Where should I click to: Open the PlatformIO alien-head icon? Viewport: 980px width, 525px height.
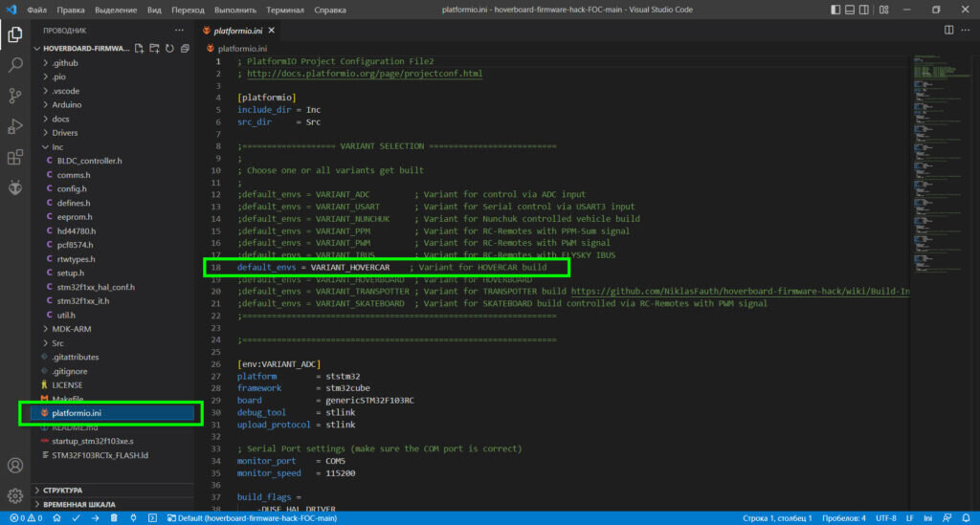click(x=15, y=187)
